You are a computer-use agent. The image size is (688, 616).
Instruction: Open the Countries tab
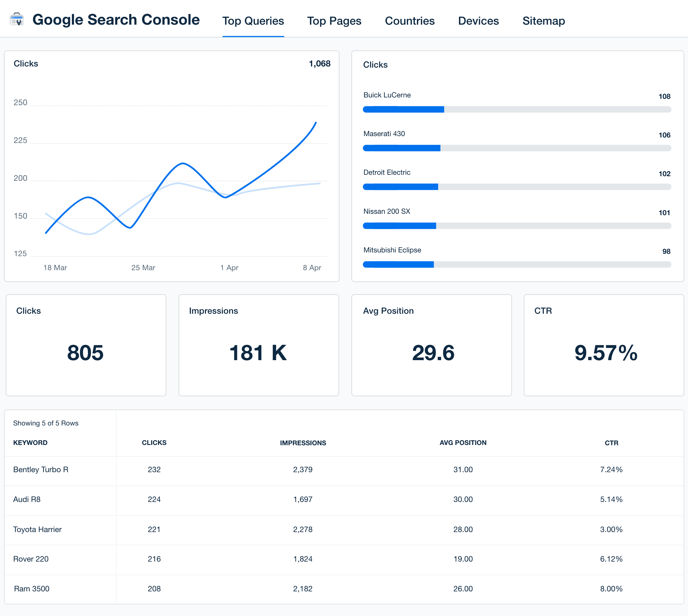pos(409,21)
